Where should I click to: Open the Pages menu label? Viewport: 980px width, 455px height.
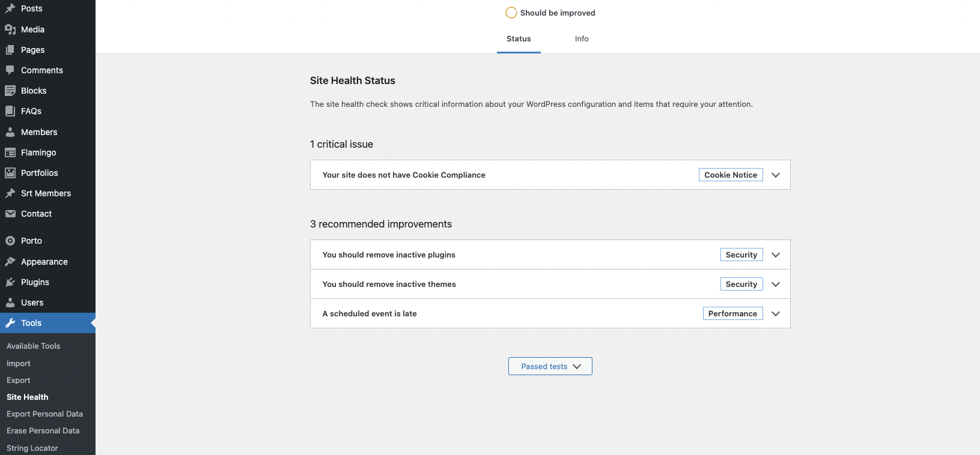tap(33, 50)
